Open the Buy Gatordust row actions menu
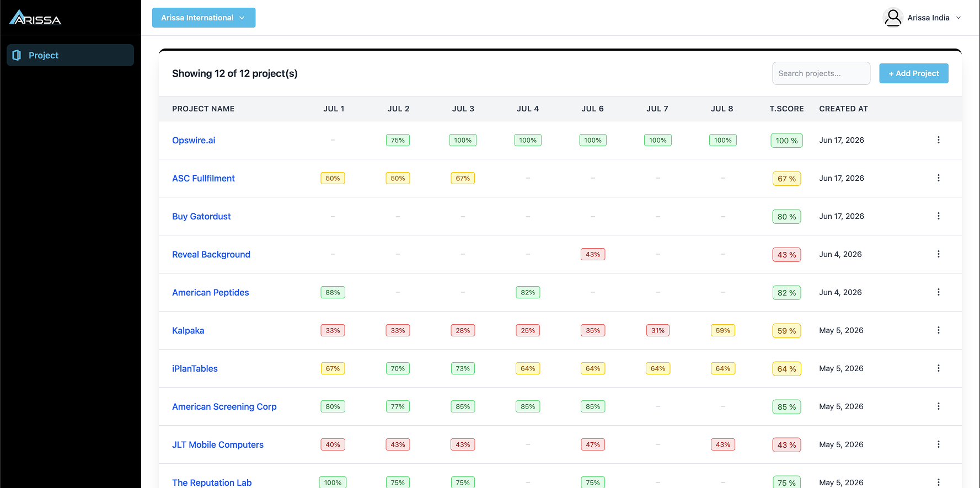980x488 pixels. tap(938, 216)
